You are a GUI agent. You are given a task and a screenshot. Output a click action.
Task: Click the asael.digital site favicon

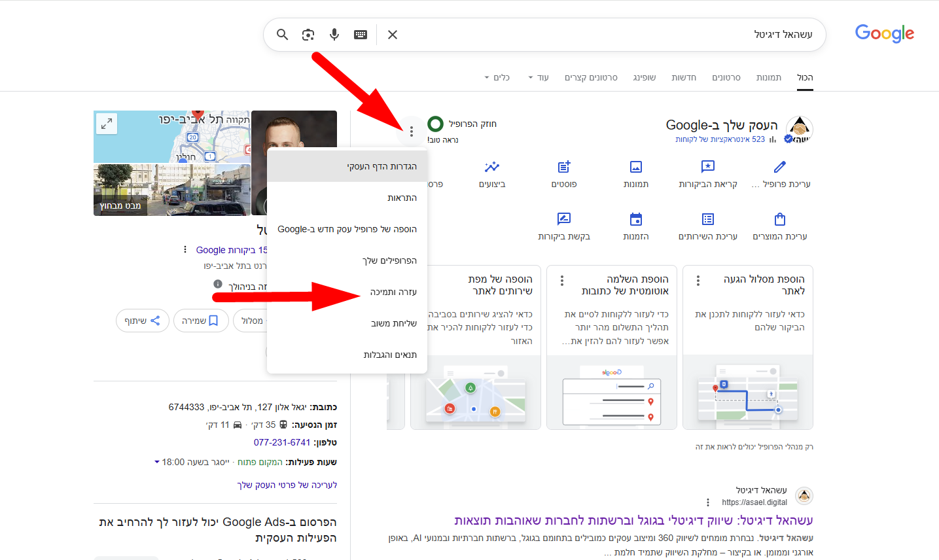(x=804, y=496)
